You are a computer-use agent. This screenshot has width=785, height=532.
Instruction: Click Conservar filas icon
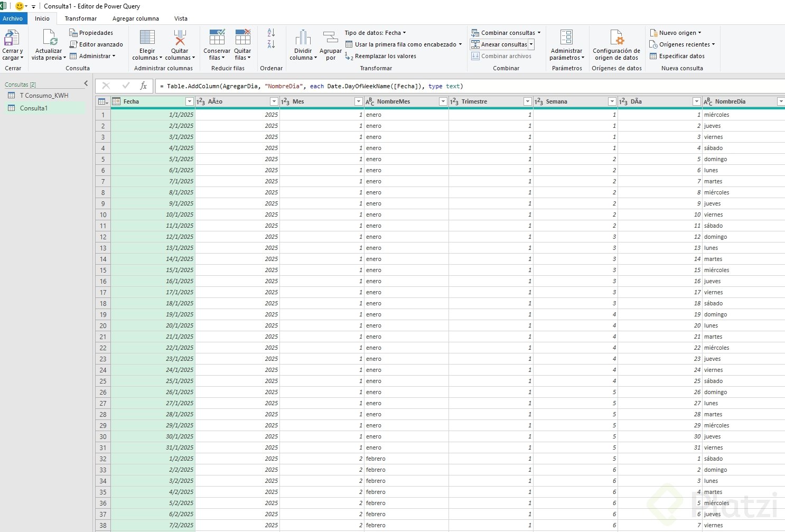coord(217,39)
